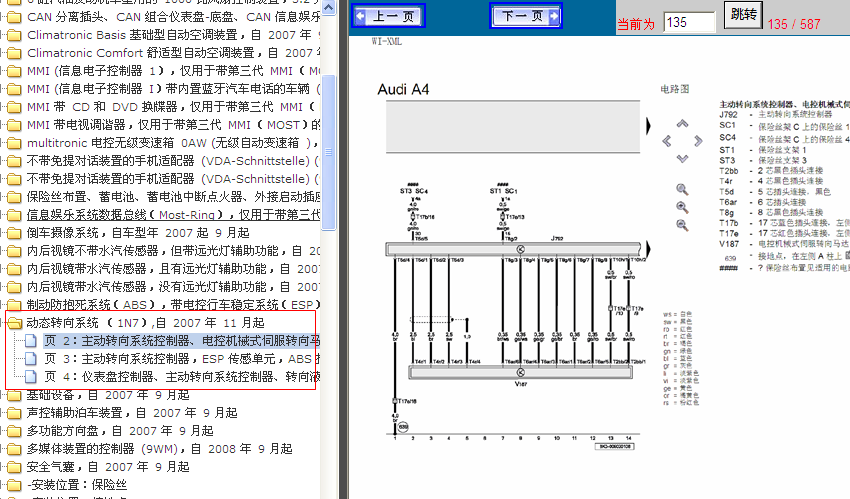
Task: Pan the diagram left with the left chevron
Action: pyautogui.click(x=667, y=141)
